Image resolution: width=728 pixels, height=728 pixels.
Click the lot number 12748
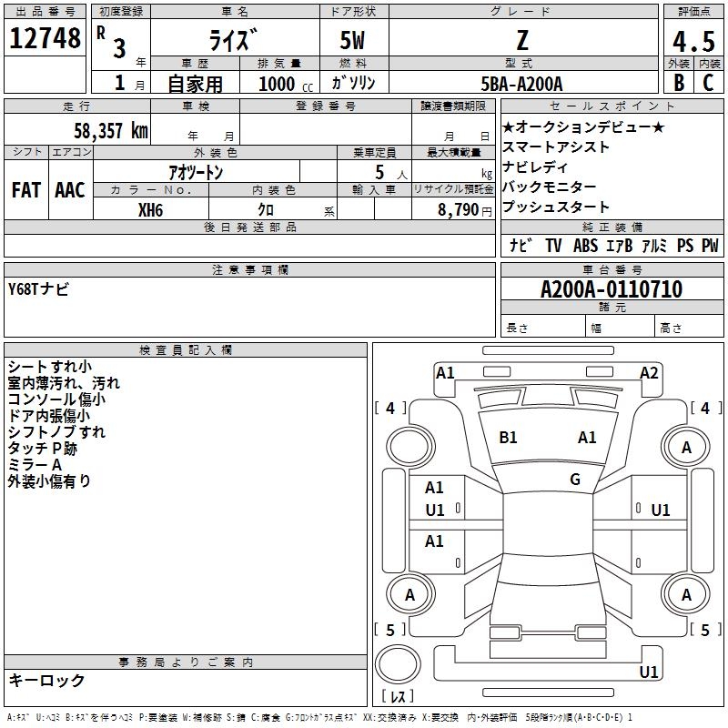45,40
